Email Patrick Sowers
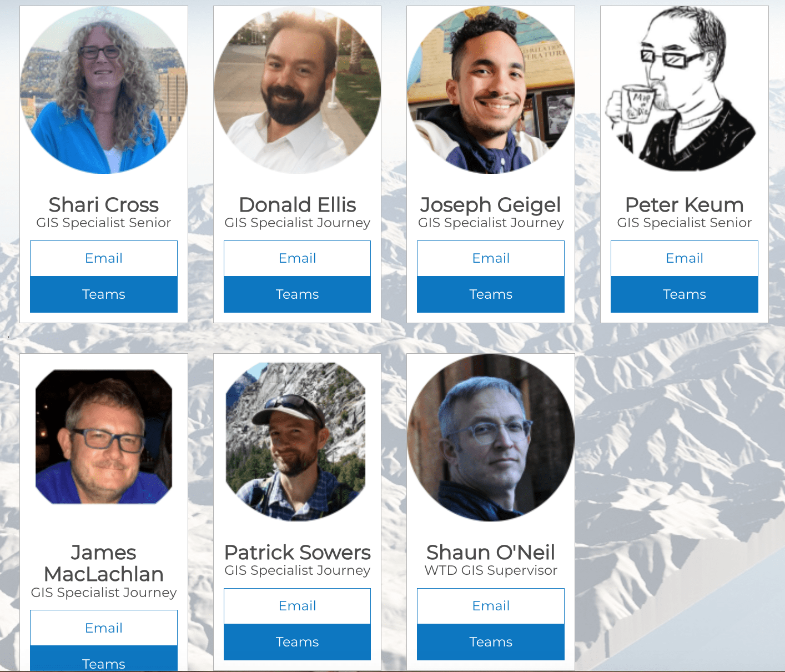 [x=297, y=606]
